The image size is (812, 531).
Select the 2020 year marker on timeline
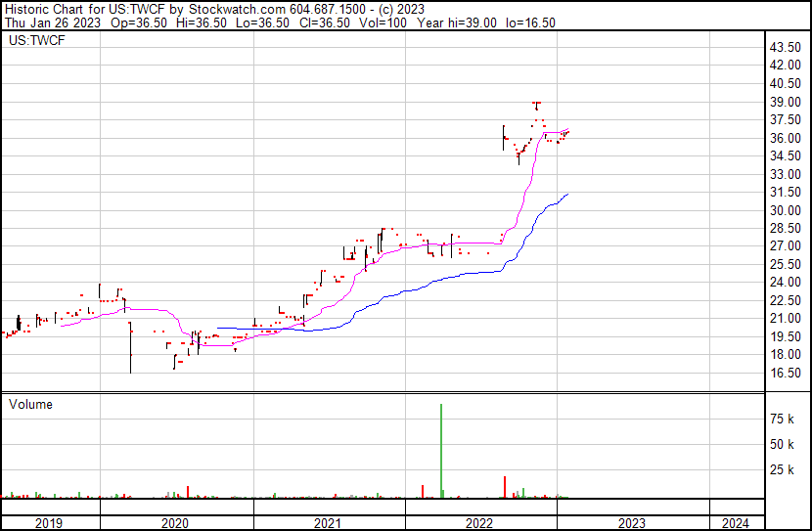(176, 523)
